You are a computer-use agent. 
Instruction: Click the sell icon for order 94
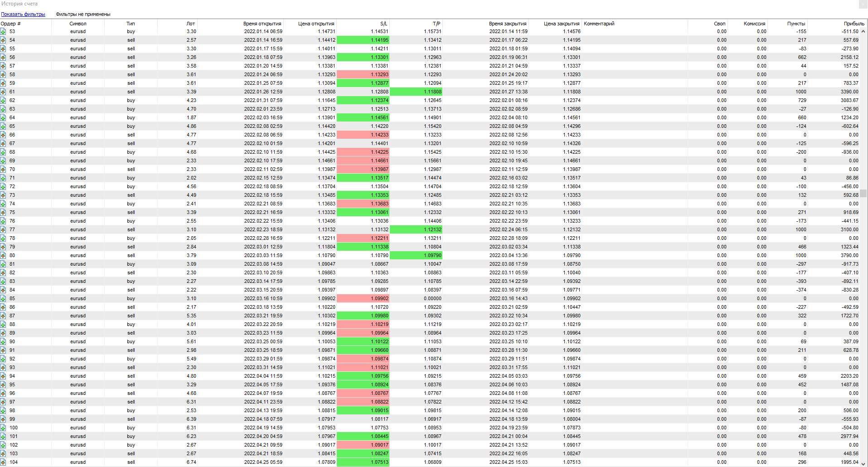3,376
